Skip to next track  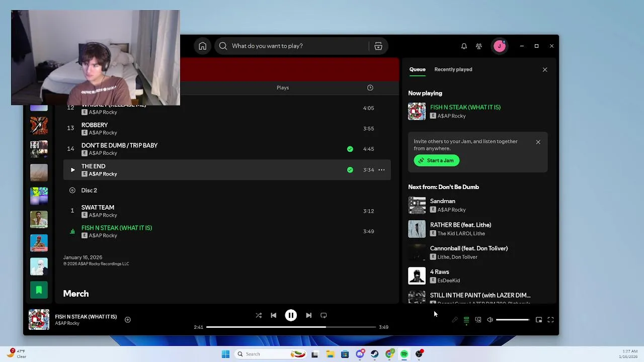tap(308, 315)
